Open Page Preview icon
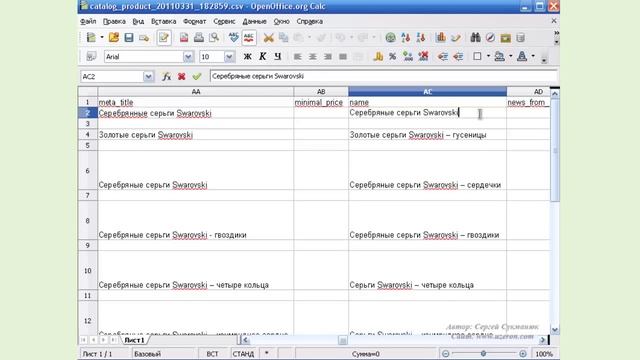The height and width of the screenshot is (360, 640). coord(214,38)
